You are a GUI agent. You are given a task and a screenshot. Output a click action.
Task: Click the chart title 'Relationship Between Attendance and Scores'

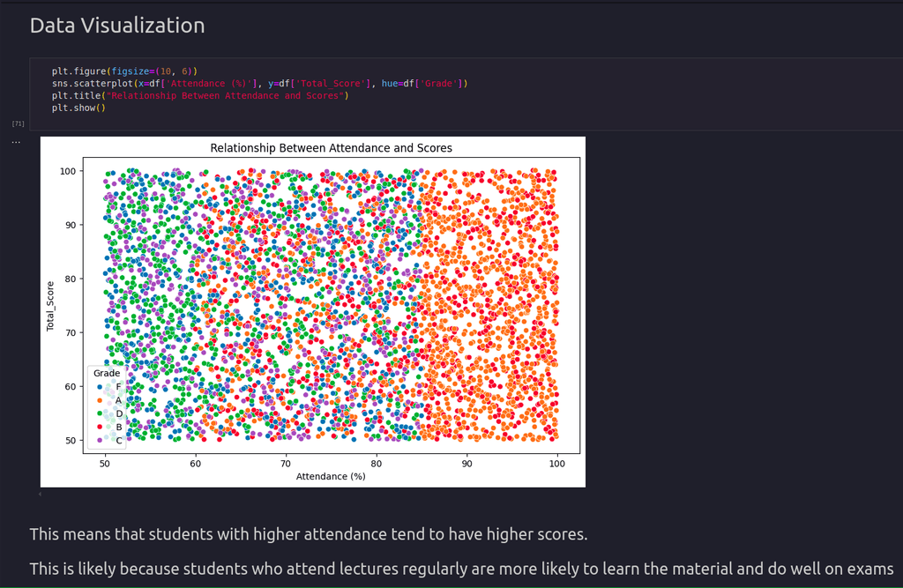(x=332, y=148)
